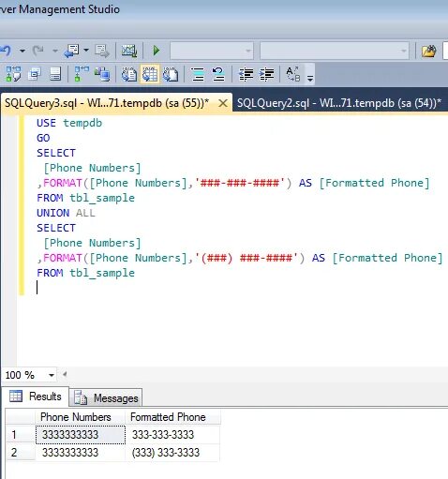
Task: Open the Activity Monitor chart icon
Action: click(x=129, y=51)
